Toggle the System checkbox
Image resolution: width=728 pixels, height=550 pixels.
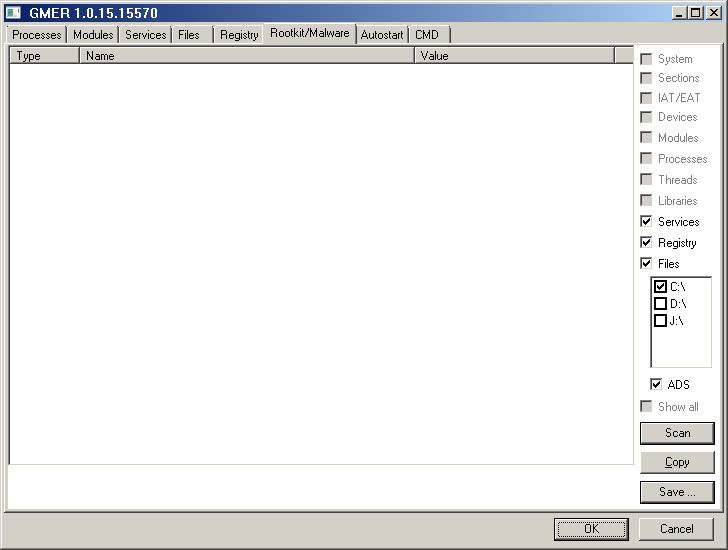(646, 59)
